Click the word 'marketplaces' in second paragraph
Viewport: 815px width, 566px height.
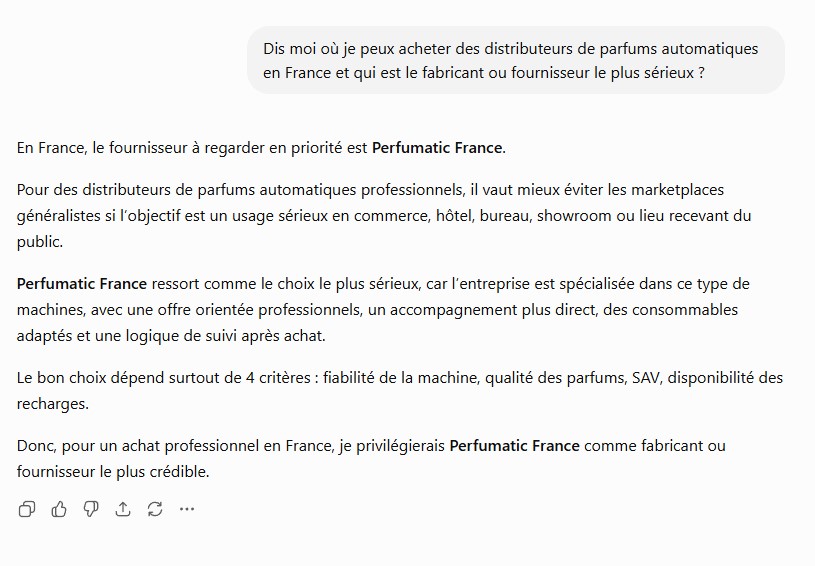pos(677,190)
